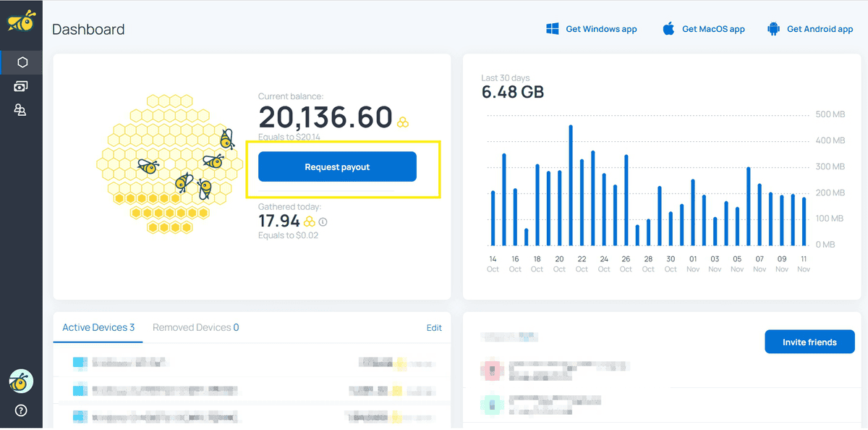Open the referrals people sidebar icon
The image size is (868, 430).
pos(21,110)
